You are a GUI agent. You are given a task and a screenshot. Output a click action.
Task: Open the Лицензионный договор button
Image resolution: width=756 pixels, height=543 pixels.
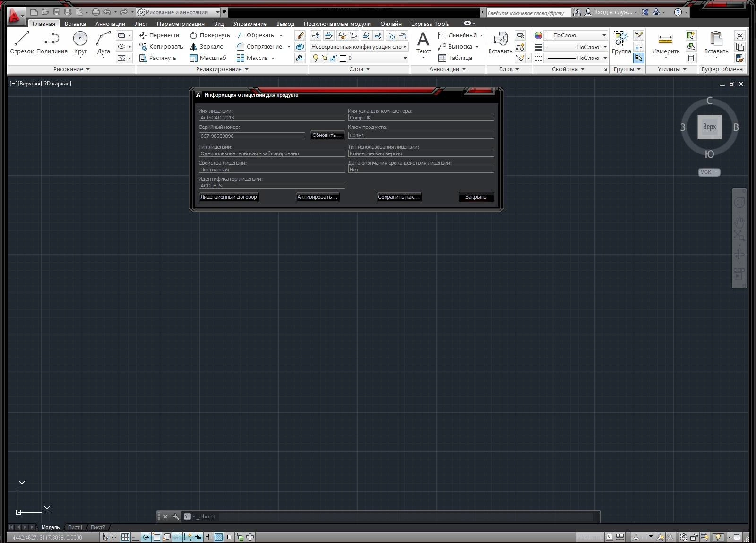229,197
